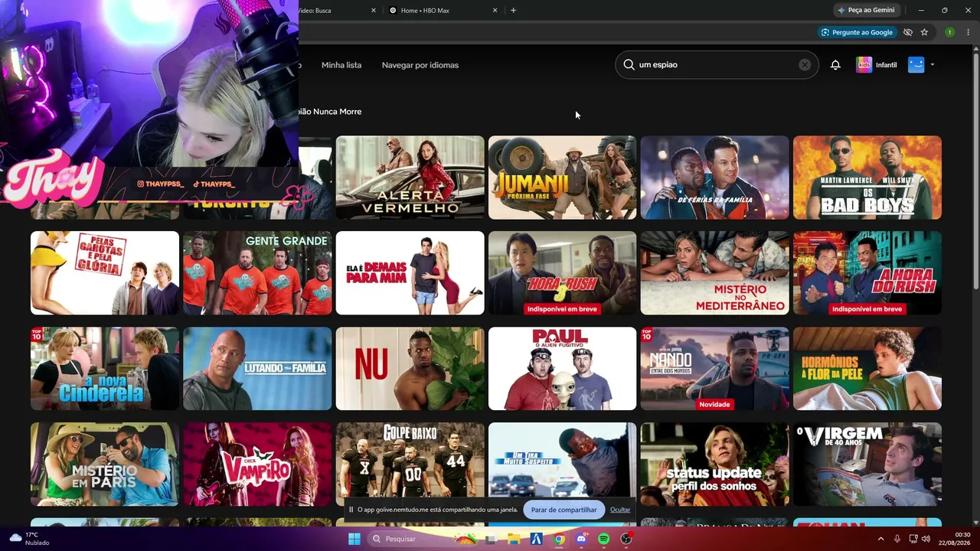
Task: Open Paul O Alien Fugitivo
Action: [562, 369]
